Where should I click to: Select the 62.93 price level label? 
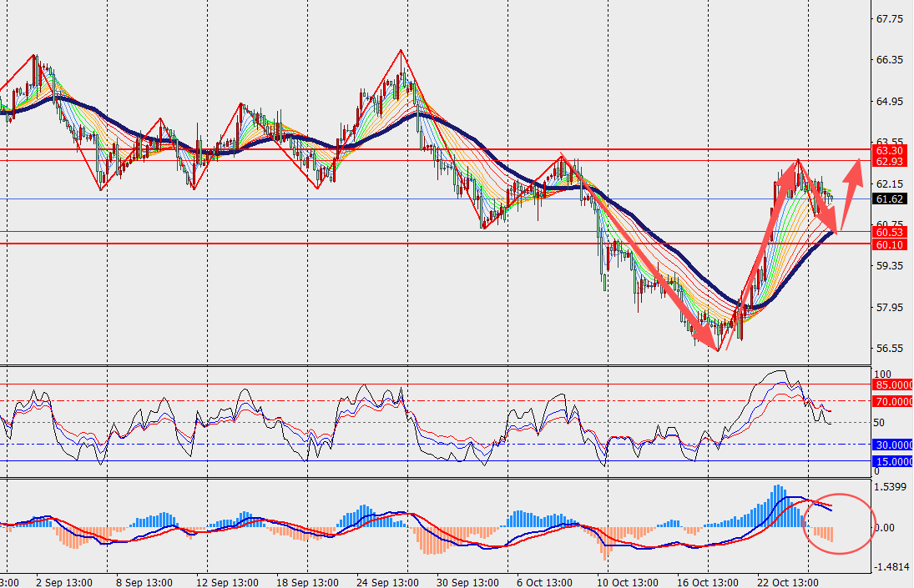pos(891,160)
